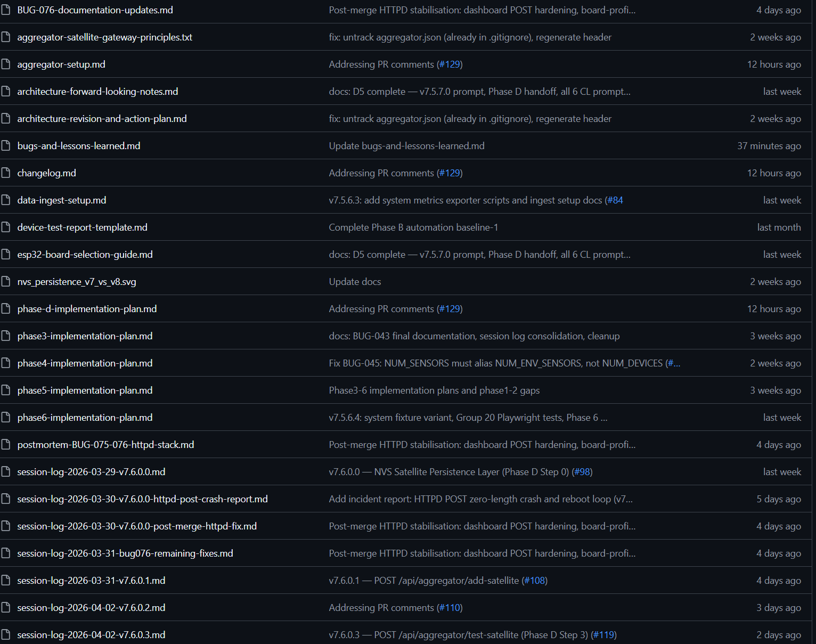Click the nvs_persistence_v7_vs_v8.svg file icon
The width and height of the screenshot is (816, 644).
click(6, 281)
